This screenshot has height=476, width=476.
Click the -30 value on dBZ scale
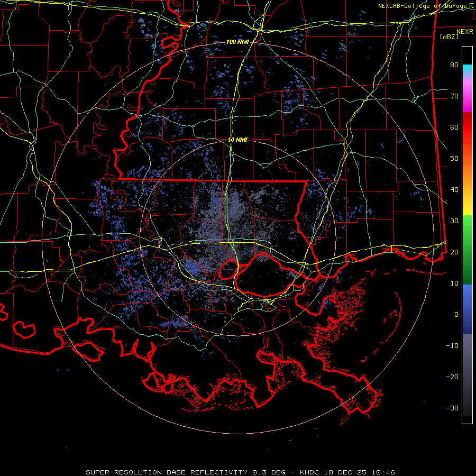coord(452,408)
